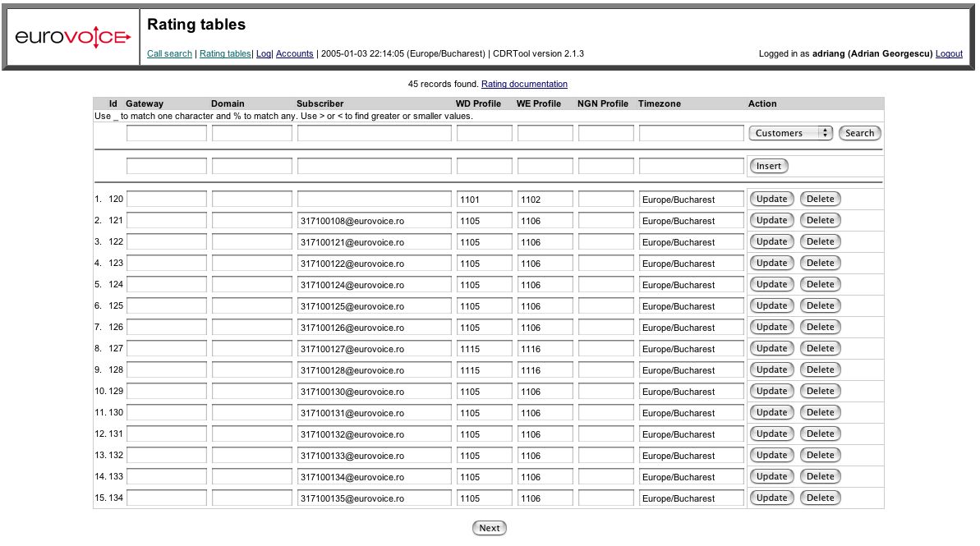Update the 317100134@eurovoice.ro record
The height and width of the screenshot is (546, 980).
772,476
